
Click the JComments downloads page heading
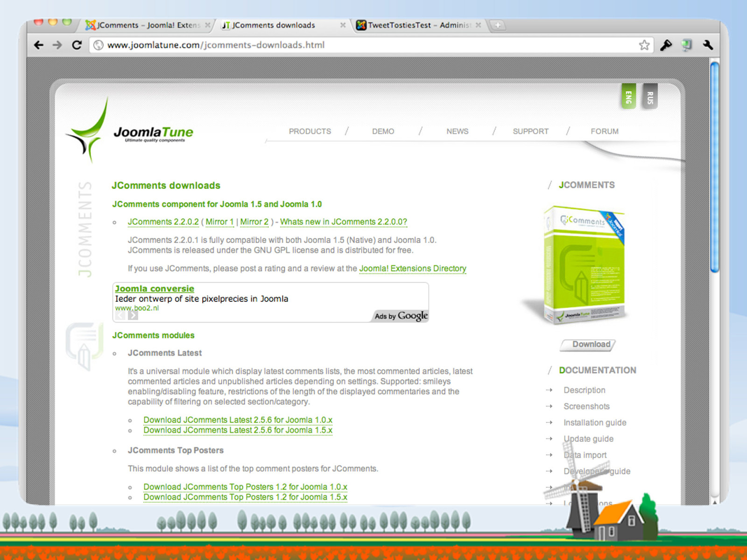point(166,186)
